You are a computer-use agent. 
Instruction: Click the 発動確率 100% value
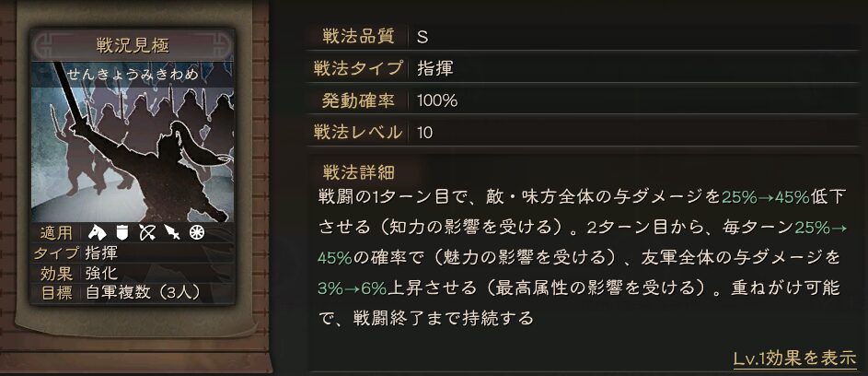(x=437, y=101)
